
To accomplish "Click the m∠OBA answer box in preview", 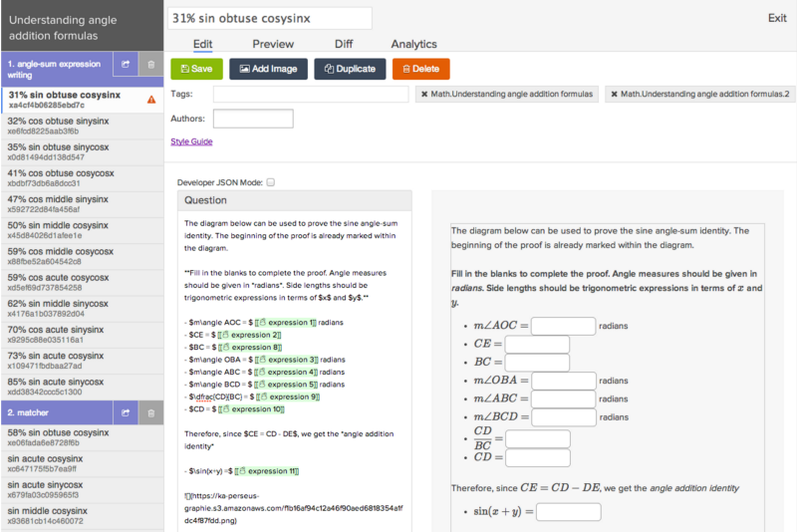I will click(563, 382).
